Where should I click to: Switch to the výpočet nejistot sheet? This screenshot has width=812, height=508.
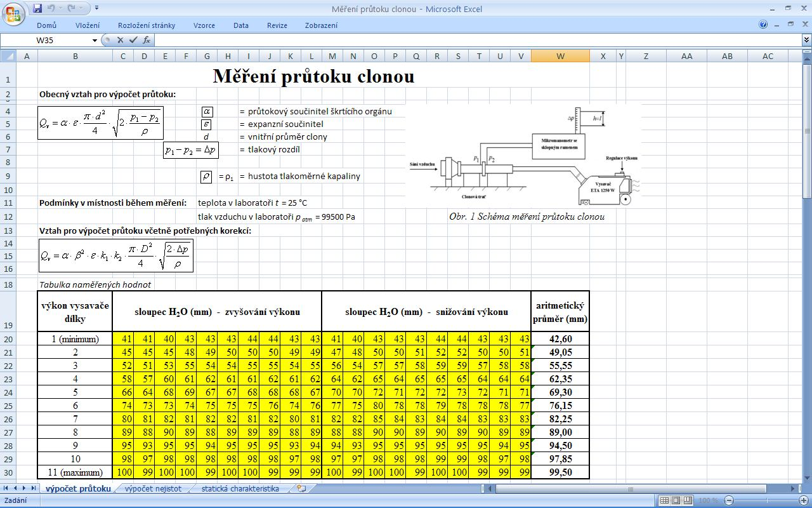pyautogui.click(x=153, y=488)
